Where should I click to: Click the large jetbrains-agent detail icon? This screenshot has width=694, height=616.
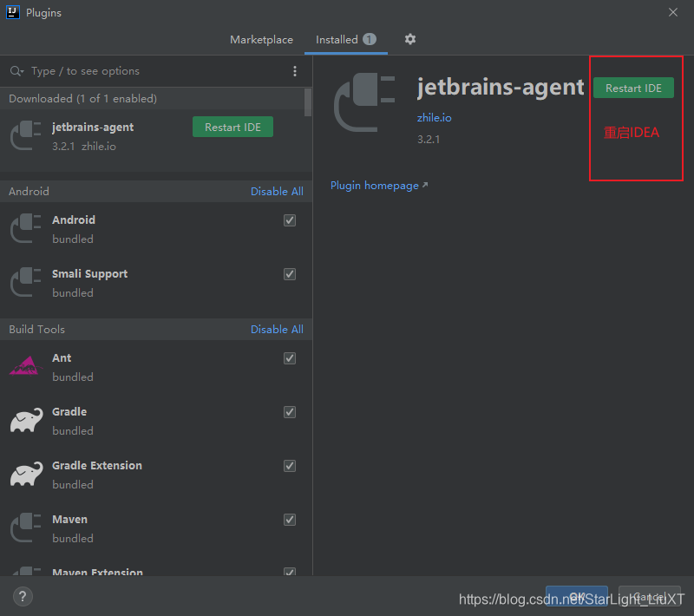(364, 102)
